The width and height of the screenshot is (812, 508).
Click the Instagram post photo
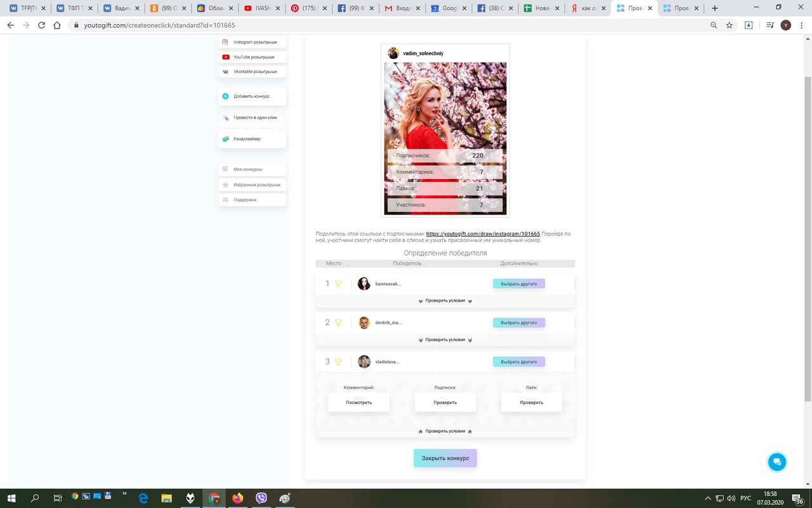coord(445,138)
